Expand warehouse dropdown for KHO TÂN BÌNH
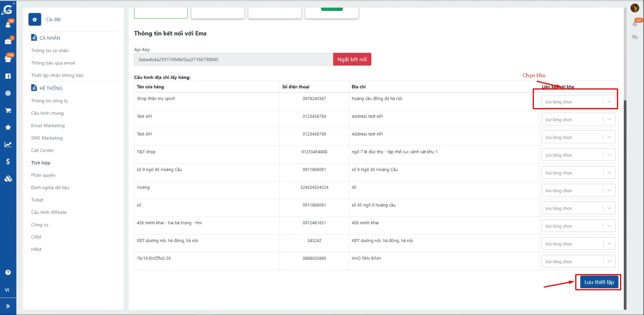This screenshot has width=644, height=315. [578, 262]
